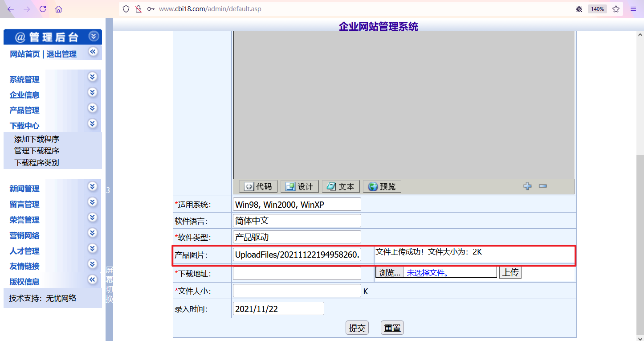
Task: Reset zoom via the 140% badge
Action: (597, 9)
